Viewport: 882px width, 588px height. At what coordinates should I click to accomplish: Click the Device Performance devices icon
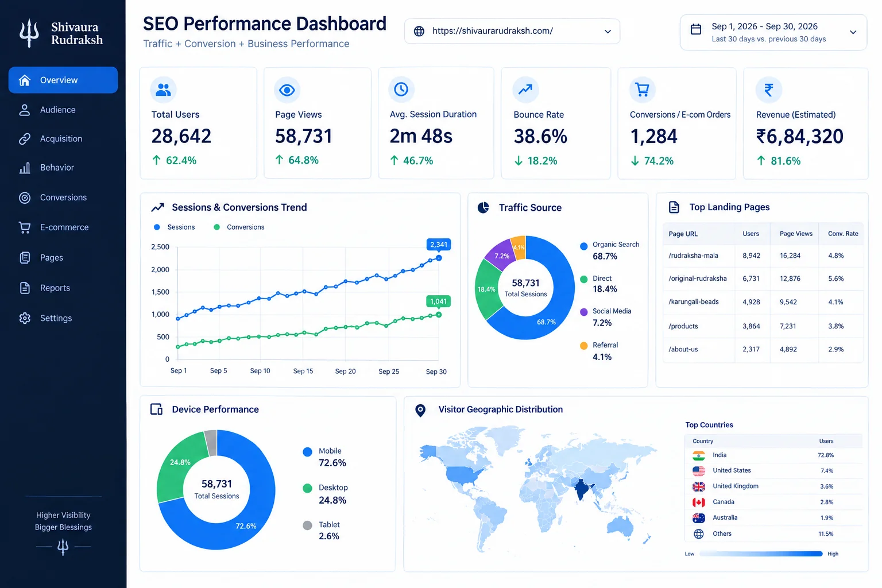(156, 409)
